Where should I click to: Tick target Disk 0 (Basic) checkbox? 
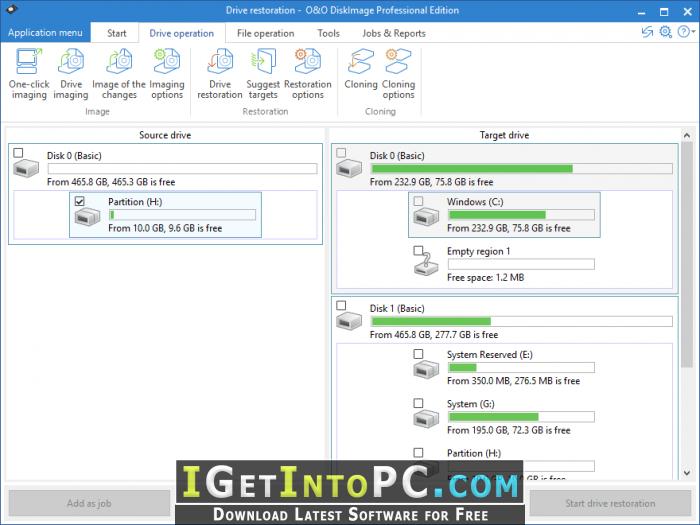[x=341, y=153]
